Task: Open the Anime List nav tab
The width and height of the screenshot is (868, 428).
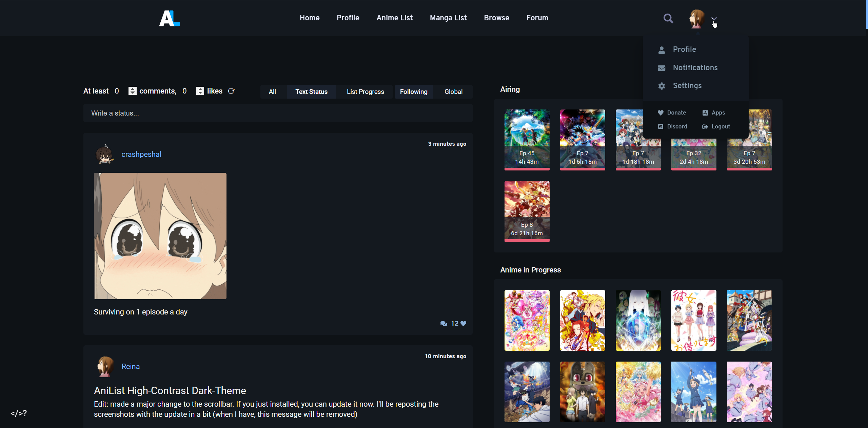Action: click(x=394, y=18)
